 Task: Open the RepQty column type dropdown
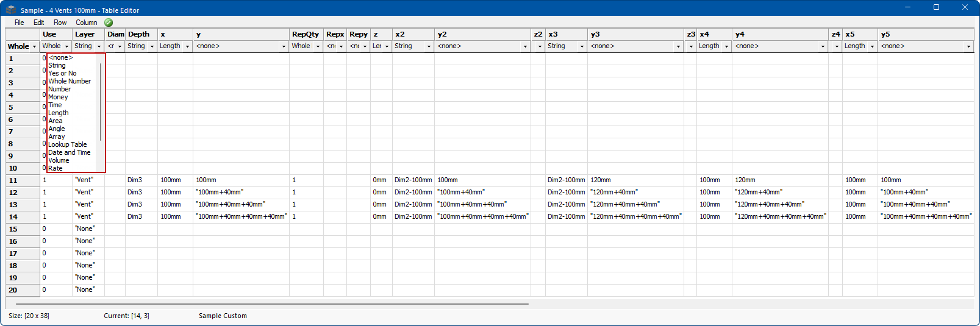pos(318,46)
